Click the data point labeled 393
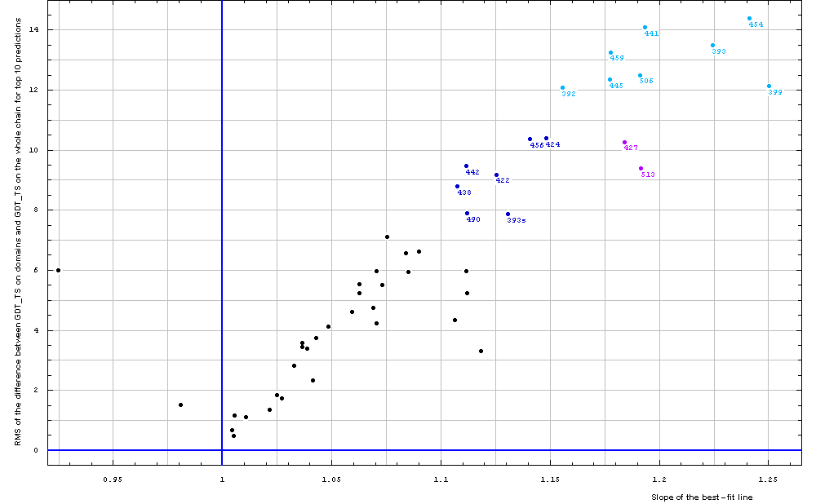 click(712, 46)
